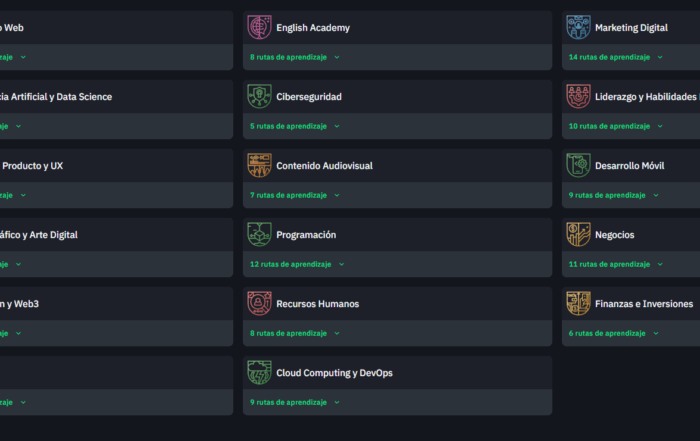Click the Contenido Audiovisual icon
Screen dimensions: 700x441
click(x=259, y=165)
